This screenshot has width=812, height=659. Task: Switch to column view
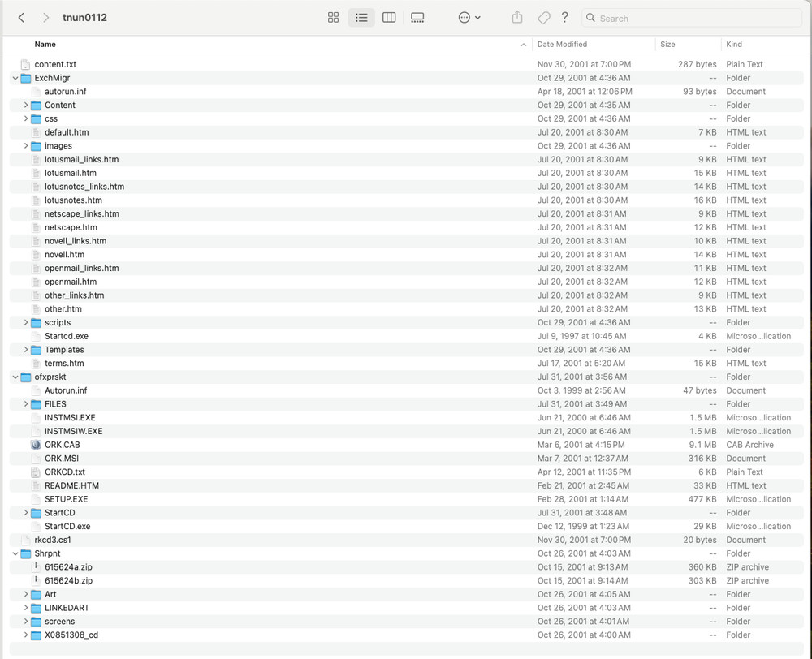point(389,18)
